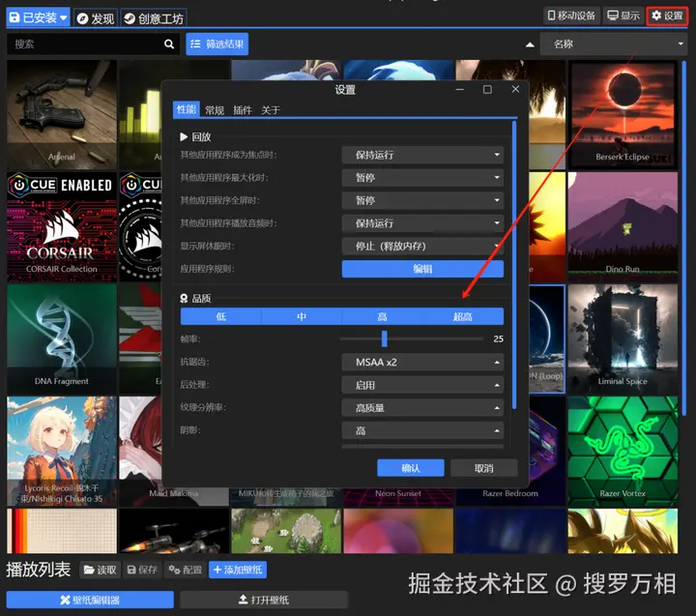Click the 保存 save playlist button
The width and height of the screenshot is (696, 616).
(x=142, y=570)
